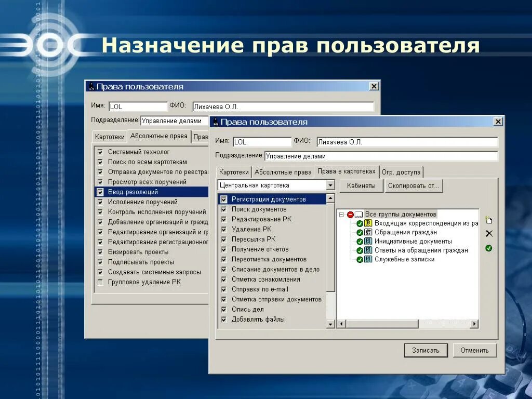This screenshot has width=532, height=399.
Task: Select Переотметка документов row
Action: click(x=272, y=260)
